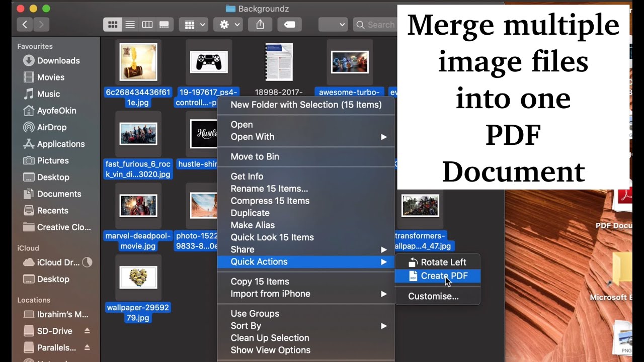Choose Get Info

pos(306,176)
